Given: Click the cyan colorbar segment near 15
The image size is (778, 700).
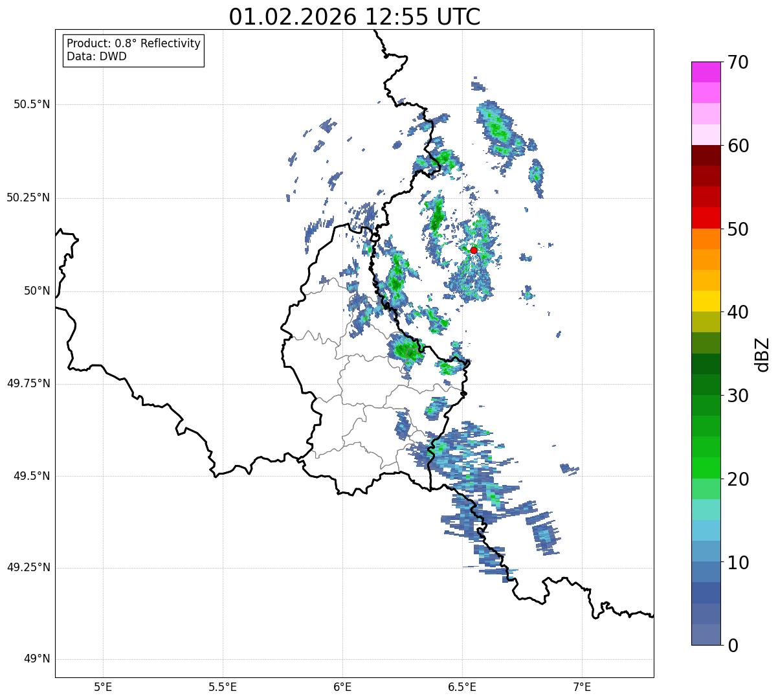Looking at the screenshot, I should coord(706,530).
